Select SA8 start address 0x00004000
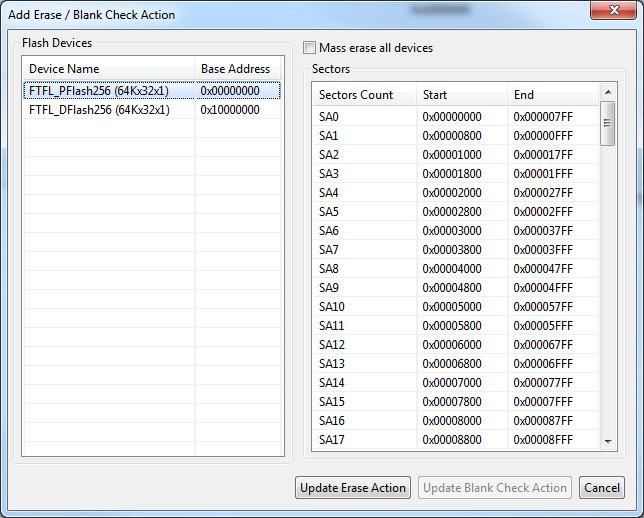The image size is (644, 518). 452,269
